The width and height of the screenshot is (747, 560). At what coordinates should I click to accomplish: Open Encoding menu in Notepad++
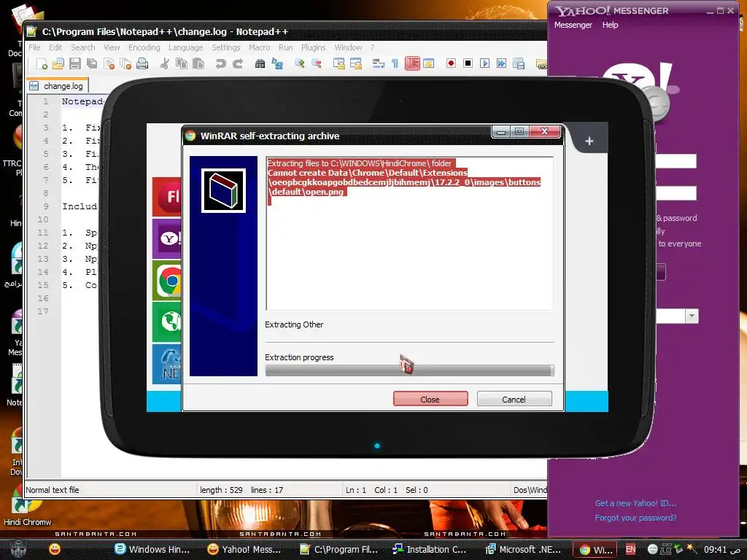tap(144, 47)
